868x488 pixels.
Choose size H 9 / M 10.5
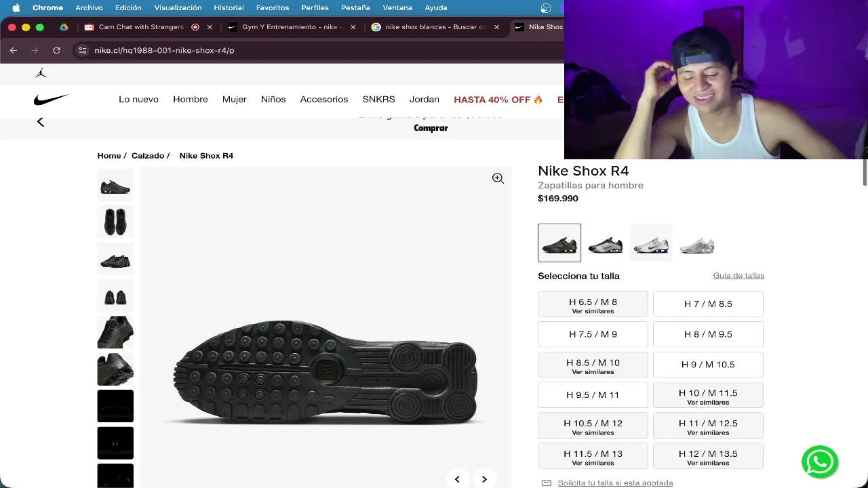[708, 365]
